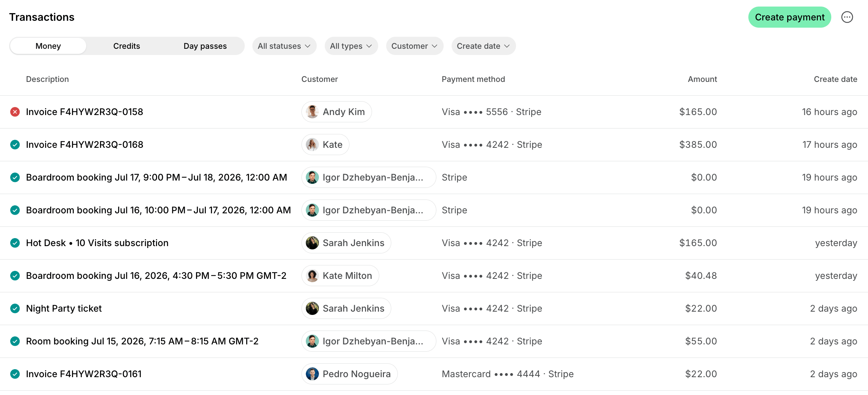Screen dimensions: 868x395
Task: Click the status icon for 4:30 PM Boardroom booking
Action: click(15, 276)
